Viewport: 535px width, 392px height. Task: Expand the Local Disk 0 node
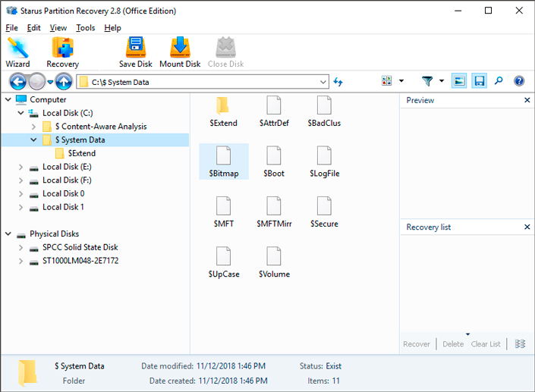20,193
